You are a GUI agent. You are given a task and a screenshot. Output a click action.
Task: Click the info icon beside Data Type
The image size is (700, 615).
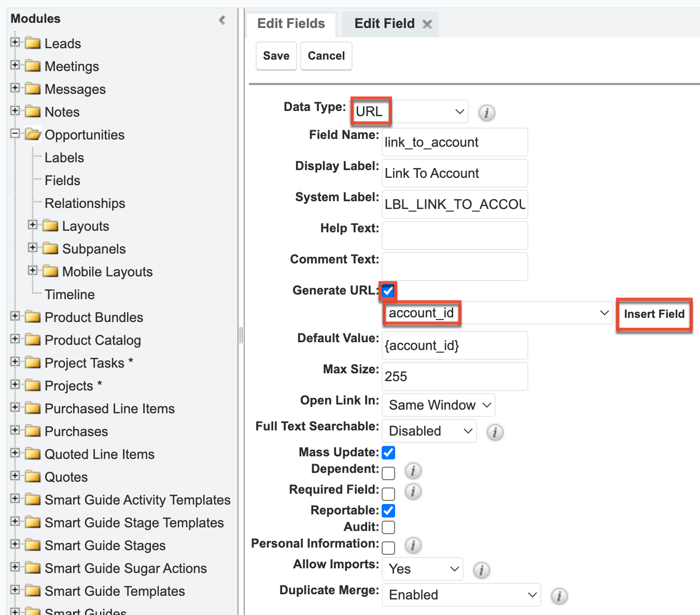(486, 113)
